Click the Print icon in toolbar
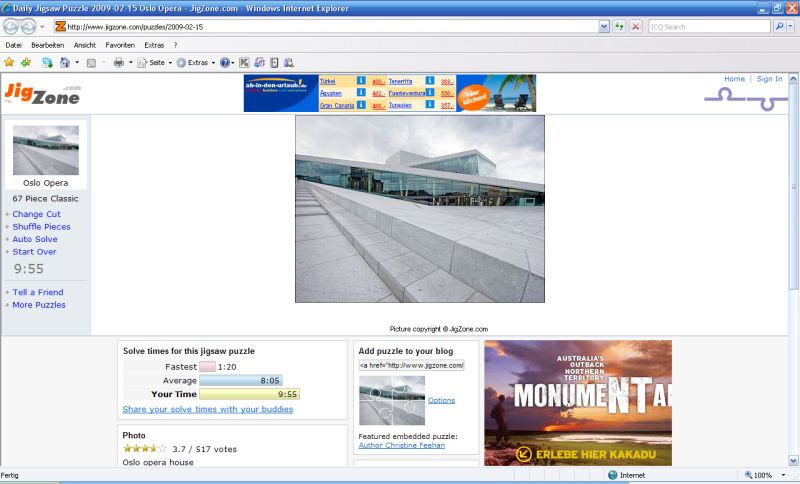 pyautogui.click(x=117, y=62)
